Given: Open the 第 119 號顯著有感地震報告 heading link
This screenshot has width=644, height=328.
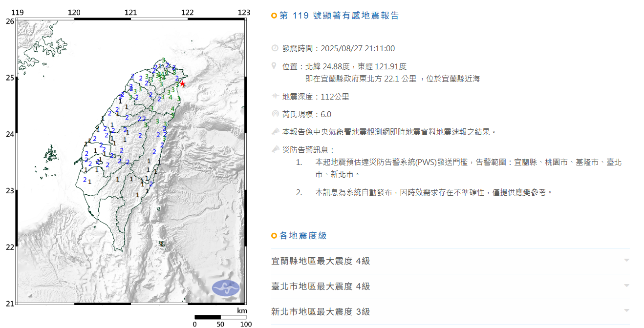Looking at the screenshot, I should pos(337,15).
